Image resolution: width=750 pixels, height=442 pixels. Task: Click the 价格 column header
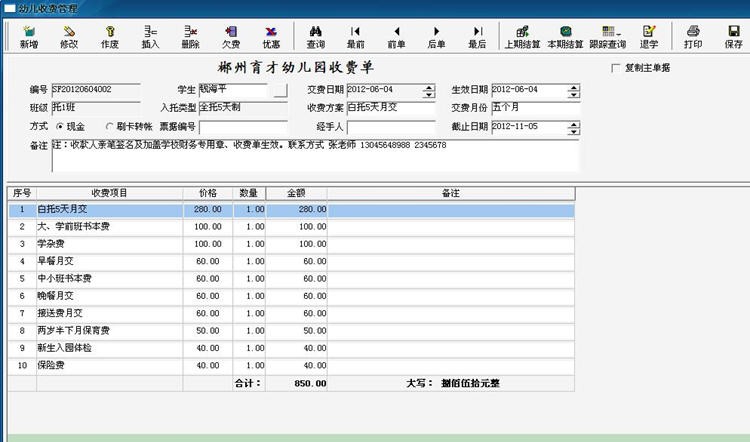(208, 193)
